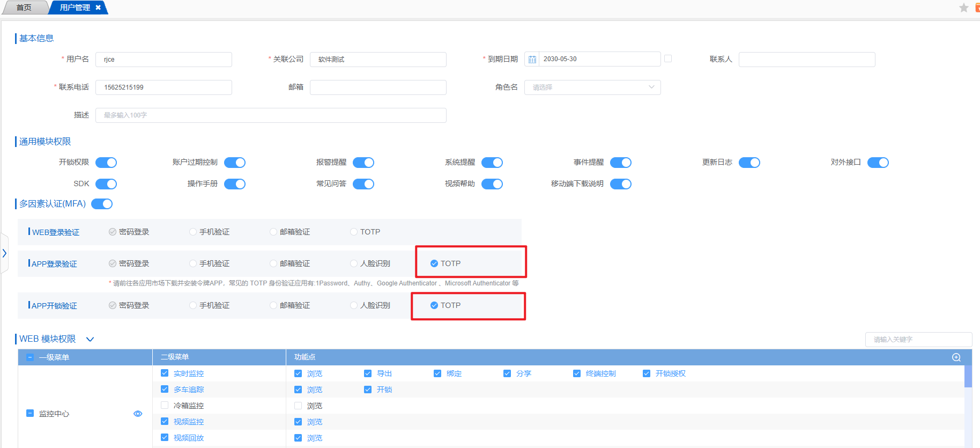
Task: Select the 用户管理 tab
Action: click(x=75, y=8)
